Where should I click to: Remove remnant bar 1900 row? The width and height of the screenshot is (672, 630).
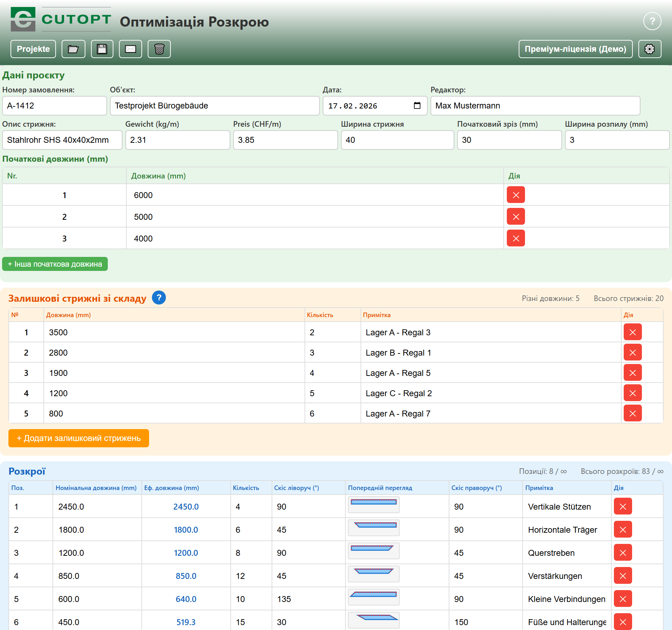coord(633,373)
